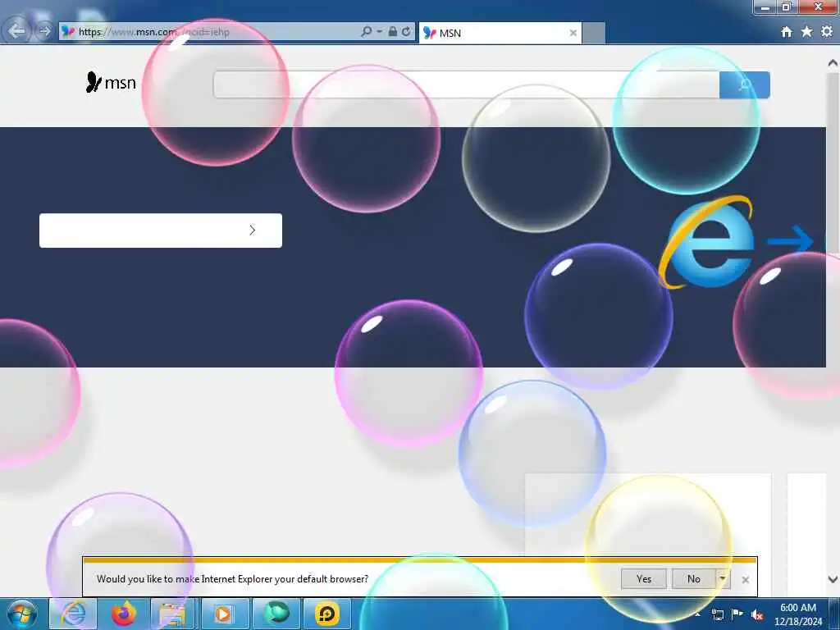Open Windows Explorer folder taskbar icon
Image resolution: width=840 pixels, height=630 pixels.
point(172,614)
